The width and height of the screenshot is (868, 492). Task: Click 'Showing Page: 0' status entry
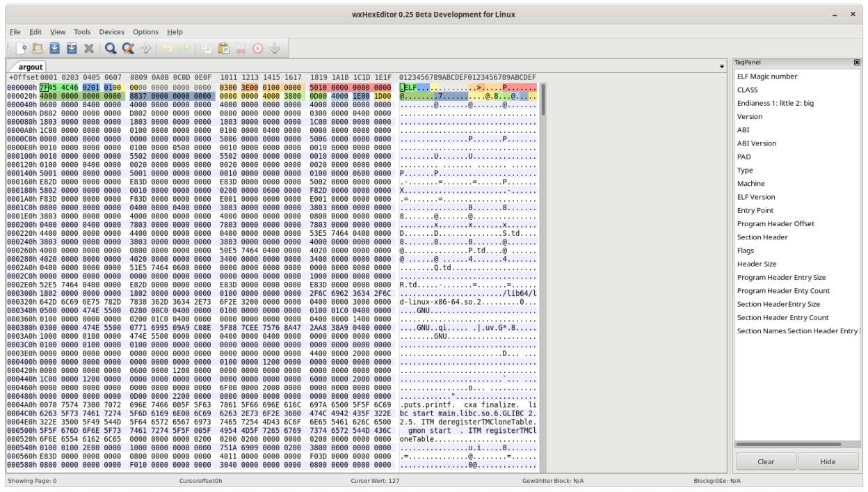[x=32, y=481]
